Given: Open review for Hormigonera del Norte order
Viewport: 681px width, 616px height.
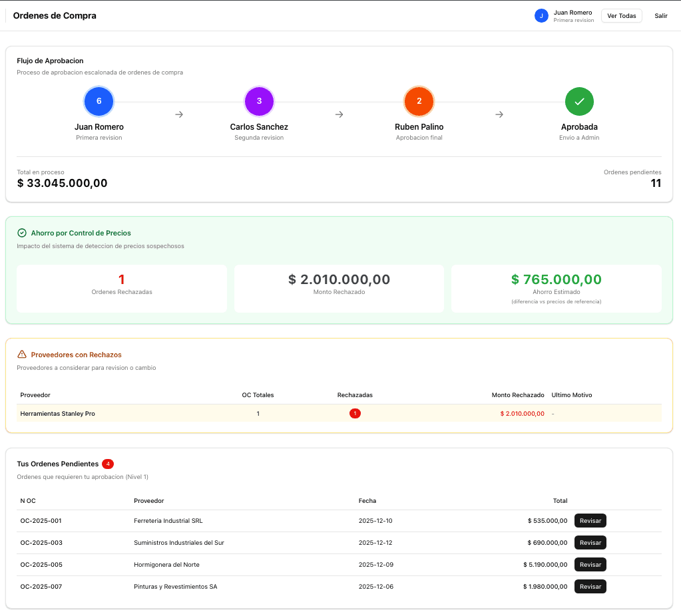Looking at the screenshot, I should point(590,564).
